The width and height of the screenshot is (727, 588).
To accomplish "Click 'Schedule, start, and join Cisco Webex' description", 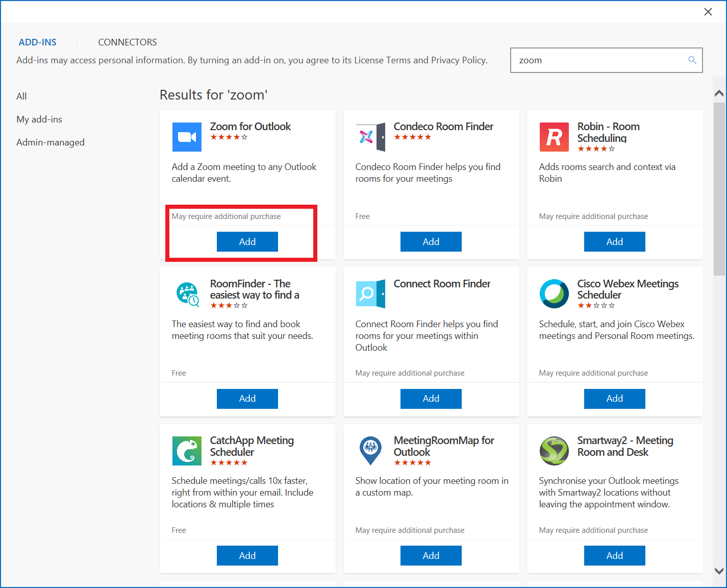I will pyautogui.click(x=617, y=330).
